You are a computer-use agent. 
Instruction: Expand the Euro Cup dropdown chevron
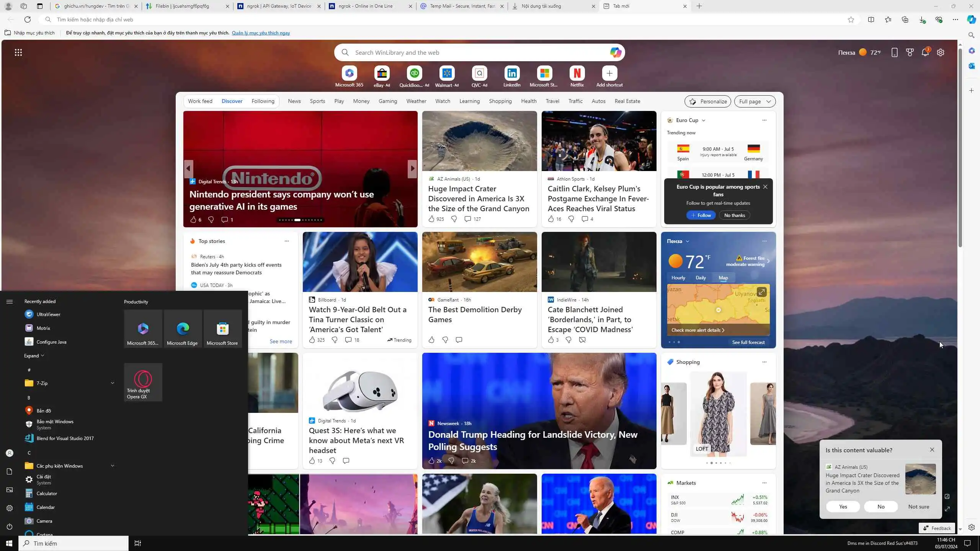pos(704,121)
